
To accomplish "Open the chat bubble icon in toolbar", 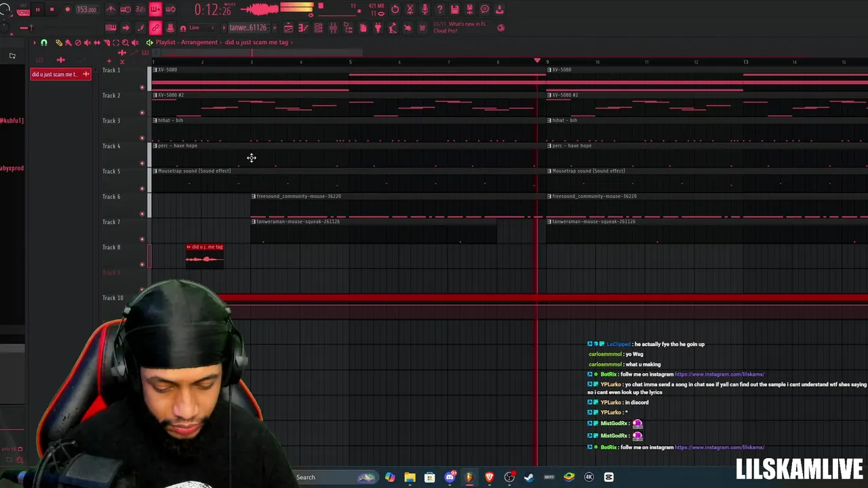I will [x=484, y=9].
